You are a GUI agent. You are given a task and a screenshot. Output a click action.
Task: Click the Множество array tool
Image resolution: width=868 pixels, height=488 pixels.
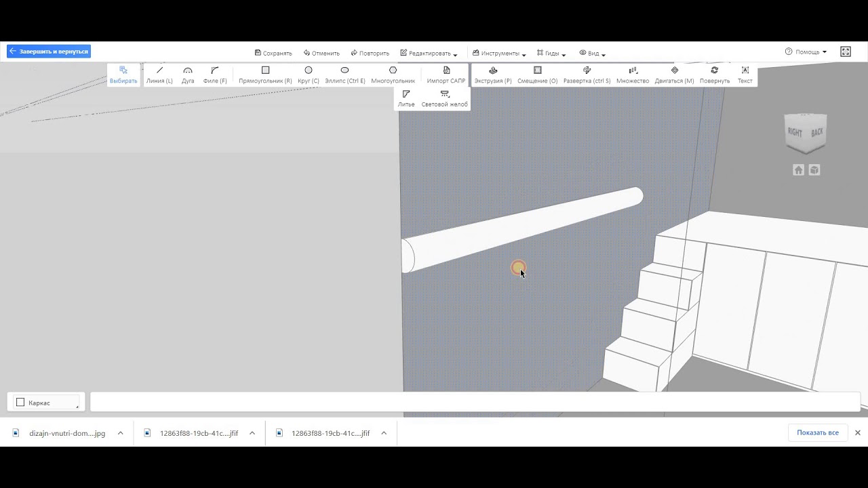pyautogui.click(x=633, y=75)
